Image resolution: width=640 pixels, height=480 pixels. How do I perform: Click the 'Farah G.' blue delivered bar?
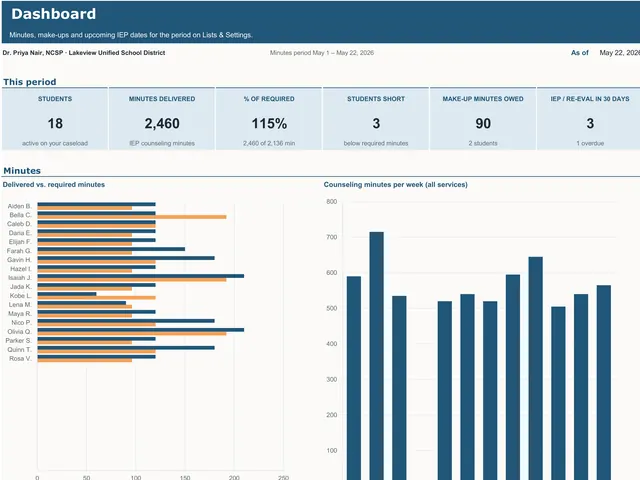(x=111, y=249)
